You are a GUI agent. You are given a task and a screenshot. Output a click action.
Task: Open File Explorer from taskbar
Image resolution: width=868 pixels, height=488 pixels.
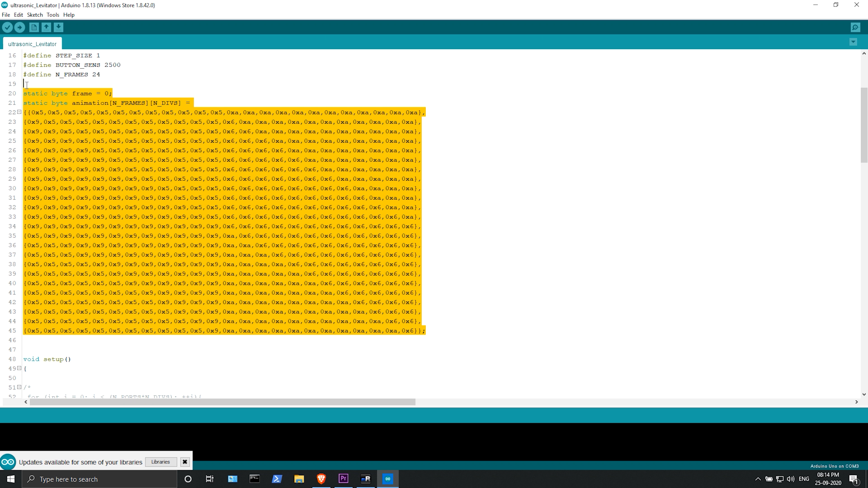coord(299,479)
